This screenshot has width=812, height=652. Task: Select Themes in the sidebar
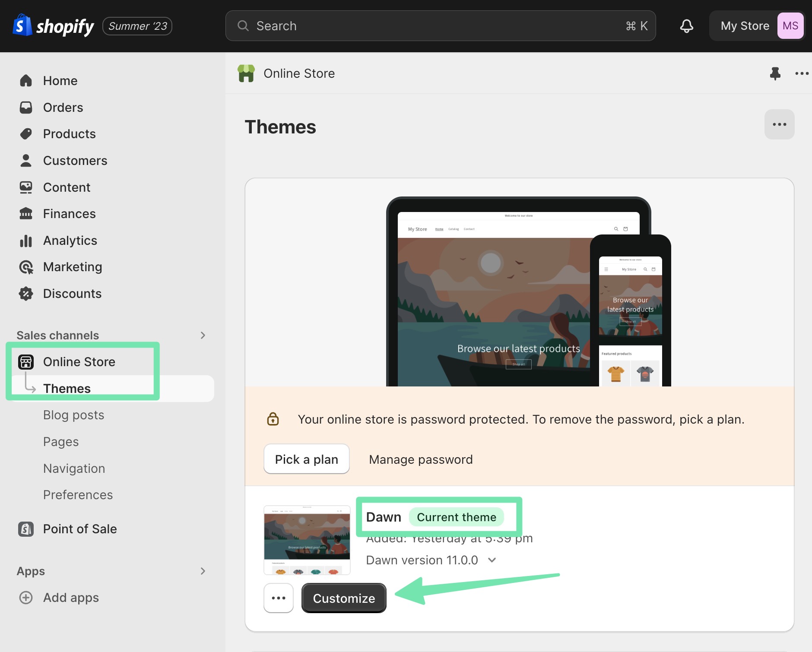[x=67, y=388]
